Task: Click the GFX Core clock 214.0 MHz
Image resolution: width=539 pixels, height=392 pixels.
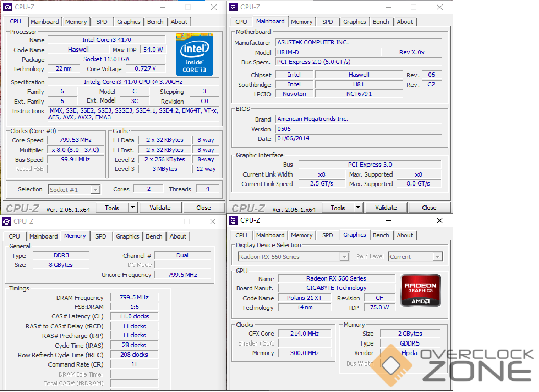Action: [x=305, y=333]
